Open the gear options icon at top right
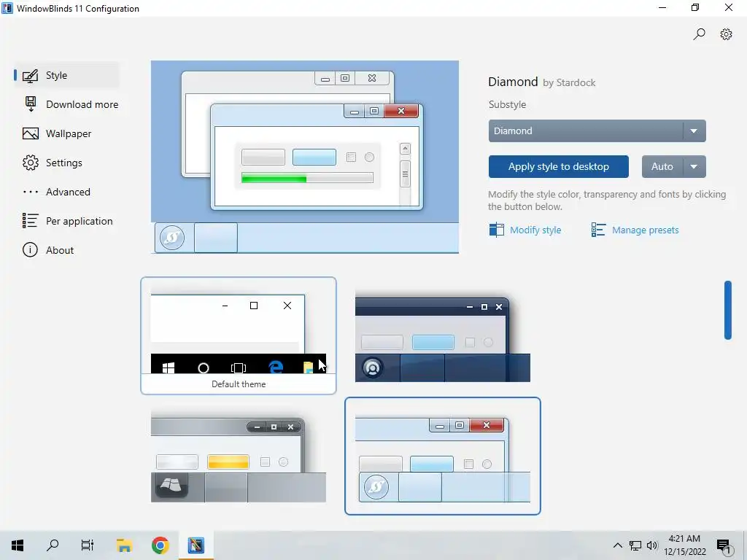 pyautogui.click(x=726, y=34)
